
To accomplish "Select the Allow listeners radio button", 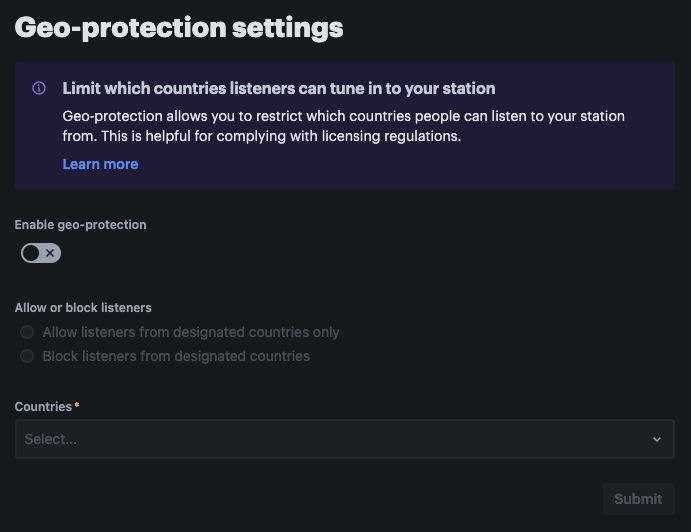I will [x=27, y=332].
